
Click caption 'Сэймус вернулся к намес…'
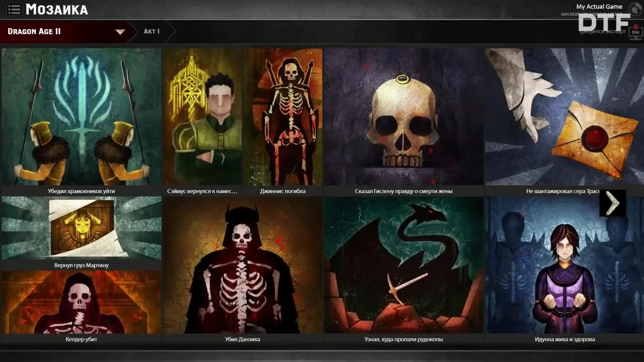tap(202, 191)
